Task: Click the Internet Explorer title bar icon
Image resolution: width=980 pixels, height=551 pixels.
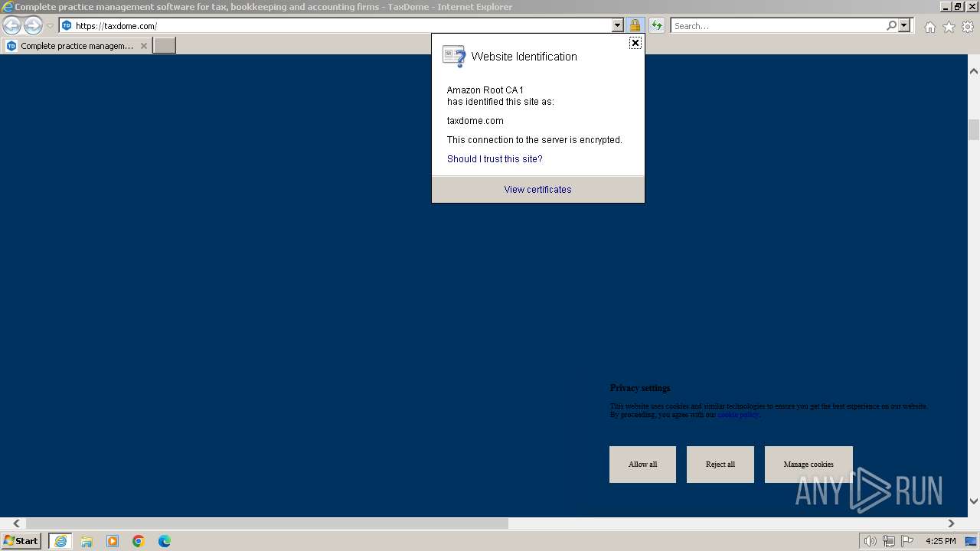Action: (8, 7)
